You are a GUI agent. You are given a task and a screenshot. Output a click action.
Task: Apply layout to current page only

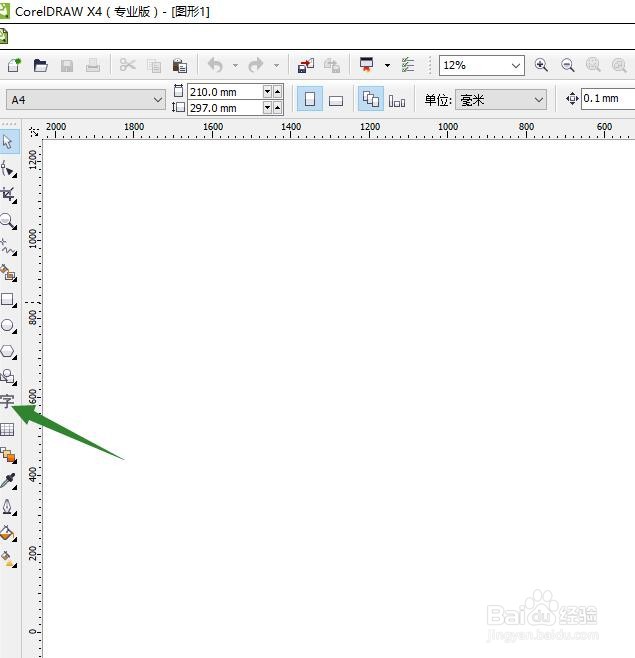click(397, 100)
